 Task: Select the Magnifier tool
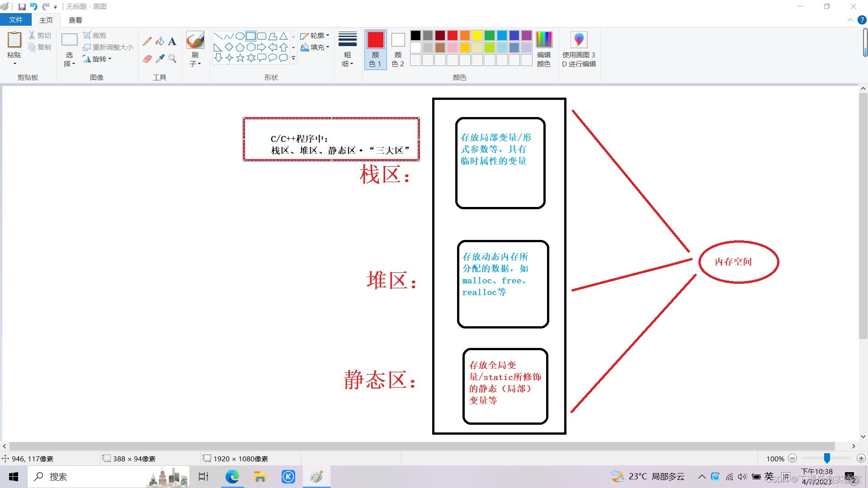[x=172, y=59]
